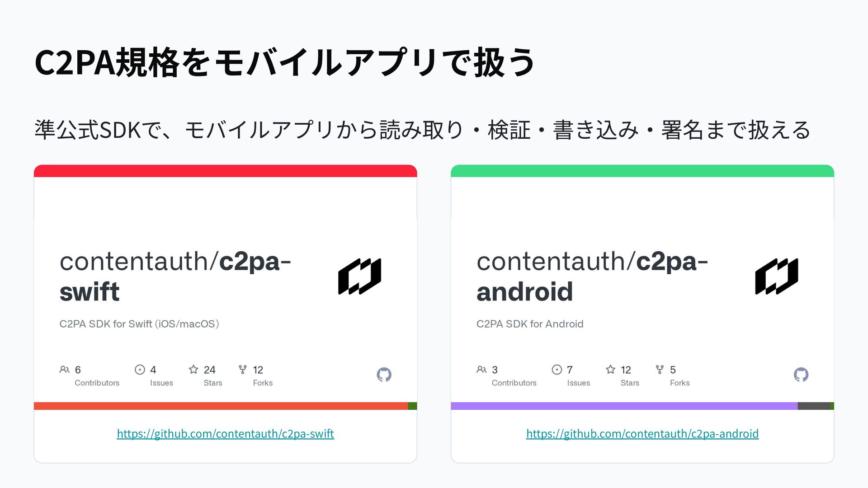This screenshot has width=868, height=488.
Task: Click the contentauth/c2pa-android repository title
Action: tap(592, 276)
